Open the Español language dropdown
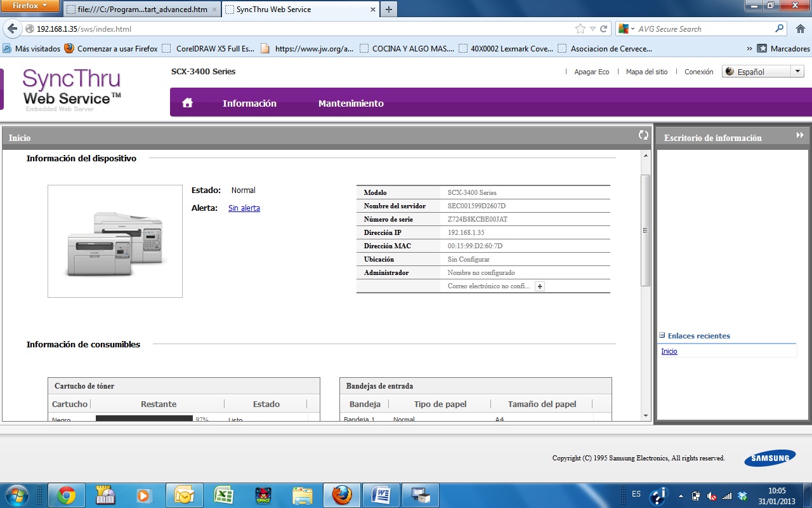Viewport: 812px width, 508px height. tap(763, 72)
